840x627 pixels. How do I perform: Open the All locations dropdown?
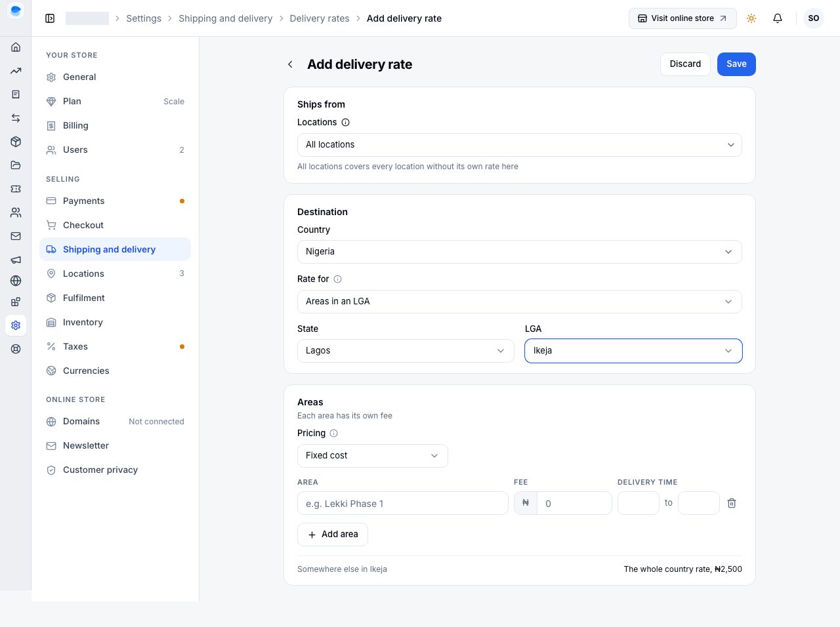[x=520, y=145]
